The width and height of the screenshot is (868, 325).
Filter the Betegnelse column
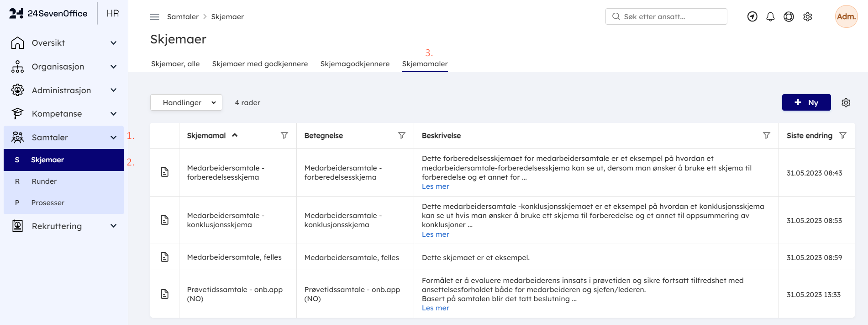[x=402, y=135]
